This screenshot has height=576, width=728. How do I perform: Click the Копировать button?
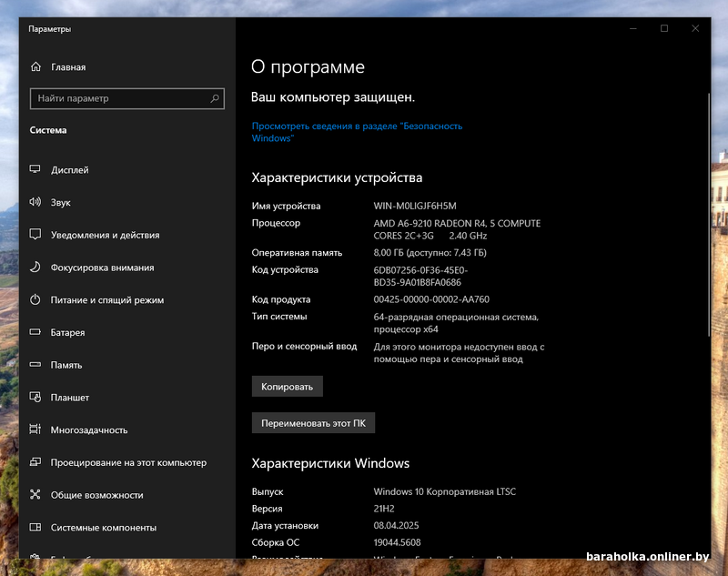click(287, 386)
